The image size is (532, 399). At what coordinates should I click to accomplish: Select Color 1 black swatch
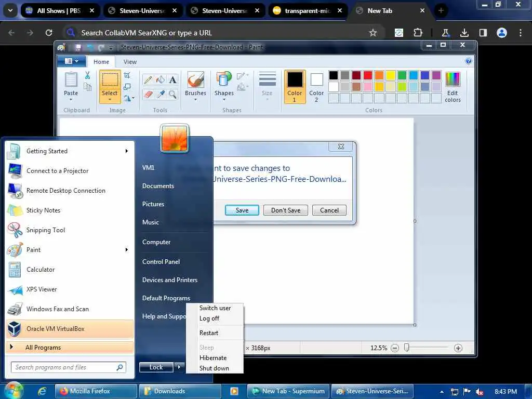click(x=295, y=87)
